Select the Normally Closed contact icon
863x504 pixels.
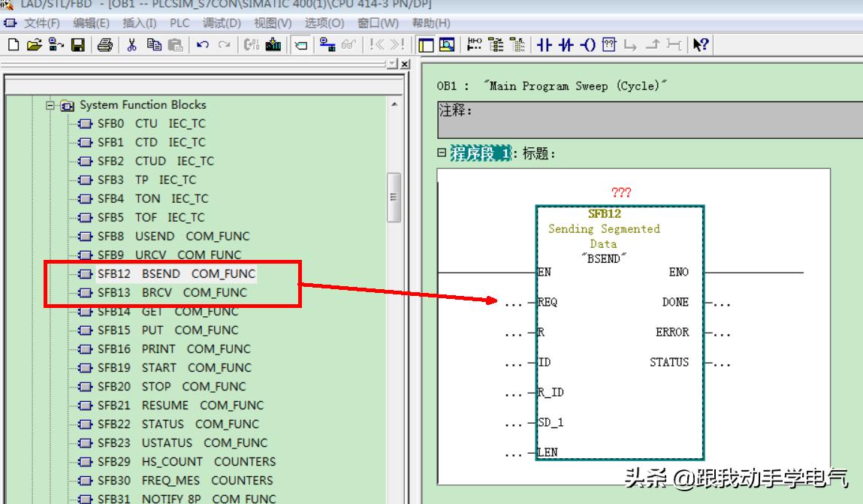(x=567, y=47)
